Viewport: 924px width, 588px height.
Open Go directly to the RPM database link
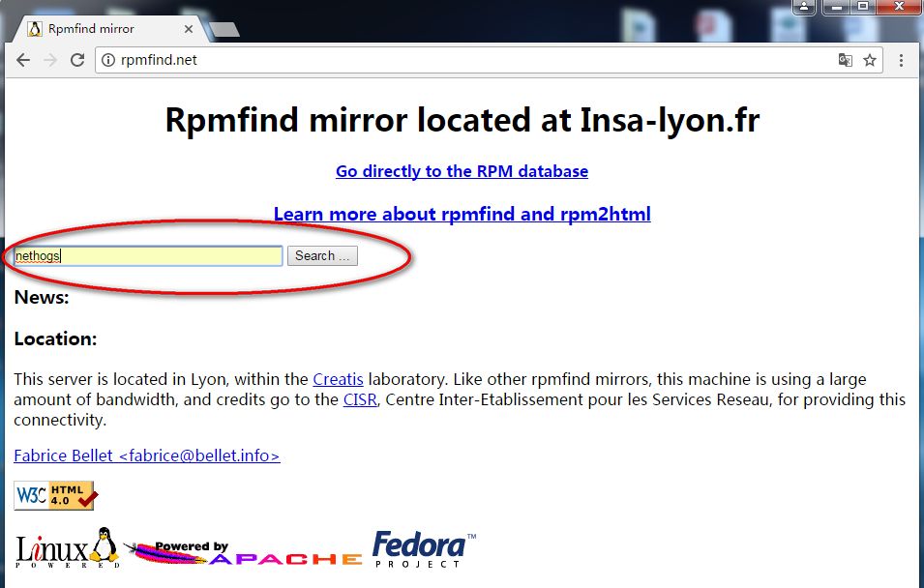point(462,171)
